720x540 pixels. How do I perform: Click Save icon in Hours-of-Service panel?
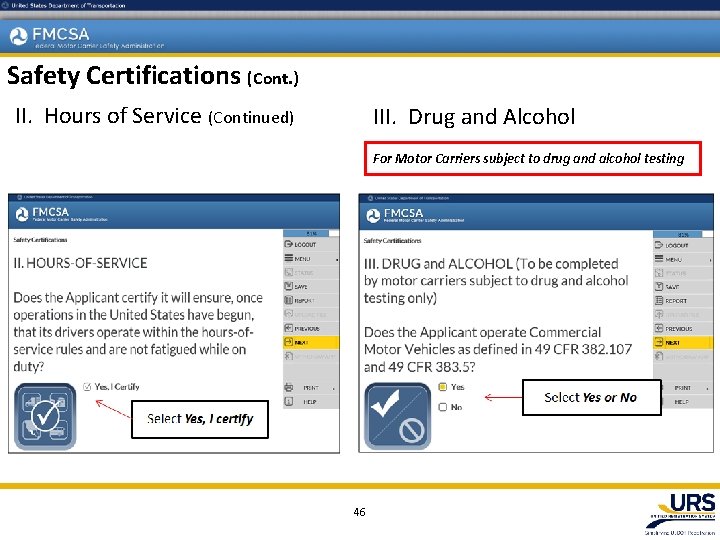[288, 286]
